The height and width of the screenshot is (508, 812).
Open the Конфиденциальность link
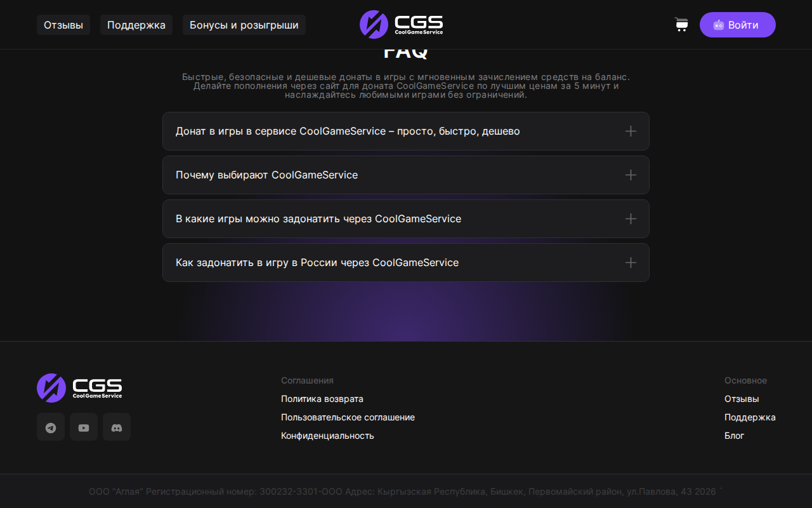tap(327, 436)
